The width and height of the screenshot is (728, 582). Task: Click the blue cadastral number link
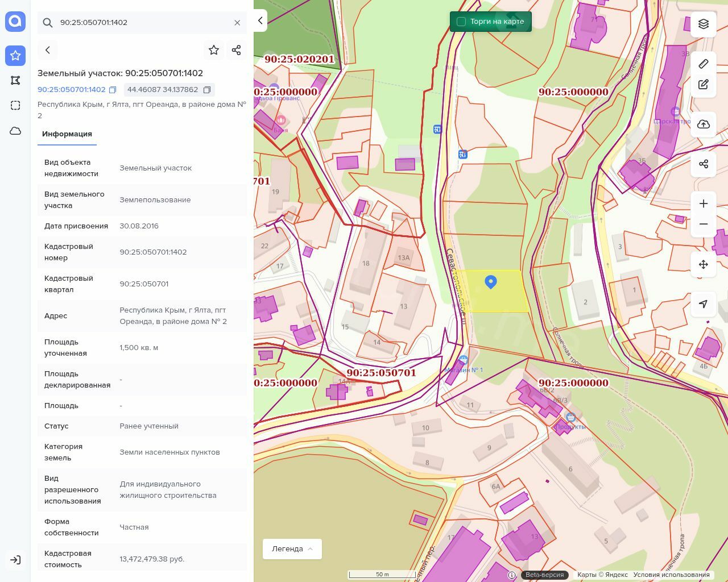click(x=72, y=90)
